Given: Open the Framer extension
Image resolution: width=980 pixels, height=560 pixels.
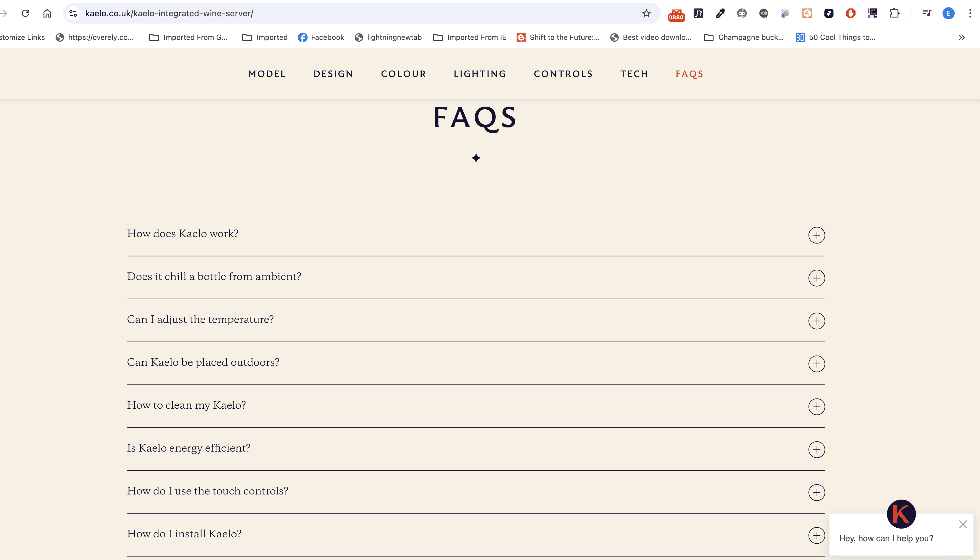Looking at the screenshot, I should tap(829, 14).
